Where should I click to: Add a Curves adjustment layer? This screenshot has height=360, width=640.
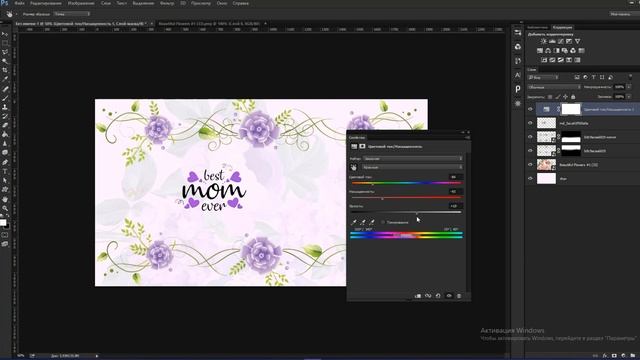tap(561, 41)
